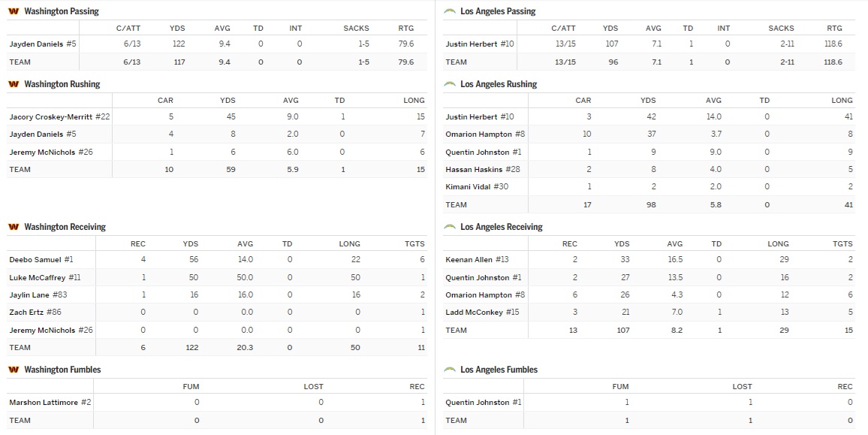
Task: Open Jaylin Lane's player link
Action: (30, 295)
